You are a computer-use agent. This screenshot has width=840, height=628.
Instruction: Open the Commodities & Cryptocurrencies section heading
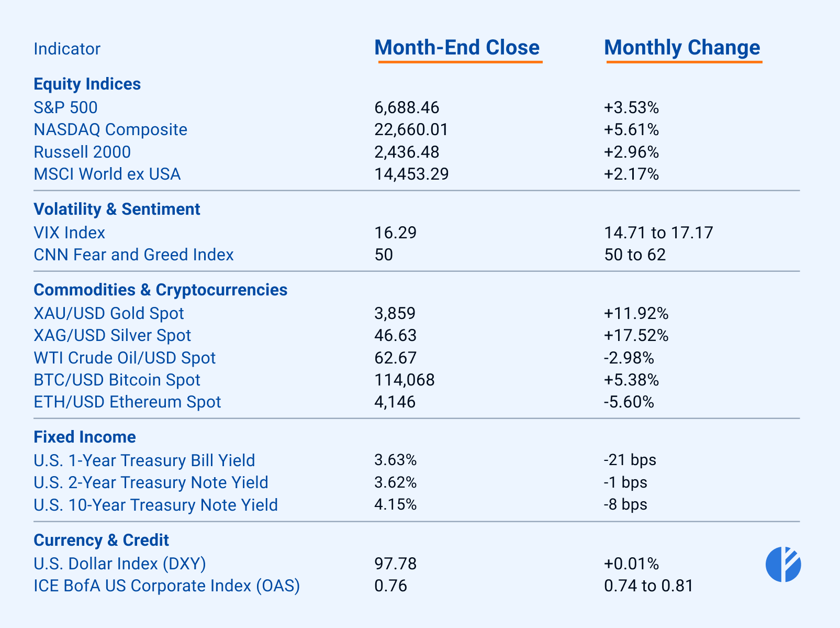click(x=160, y=290)
